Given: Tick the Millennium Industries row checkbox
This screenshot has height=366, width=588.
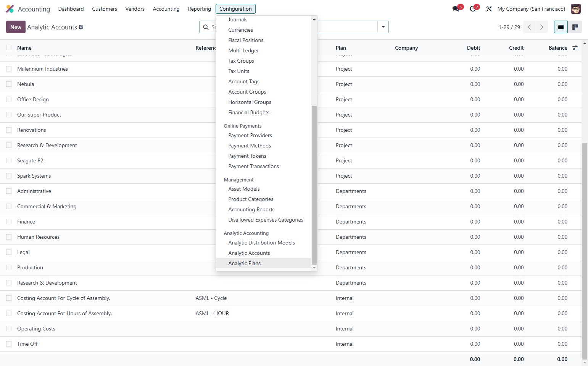Looking at the screenshot, I should click(9, 69).
